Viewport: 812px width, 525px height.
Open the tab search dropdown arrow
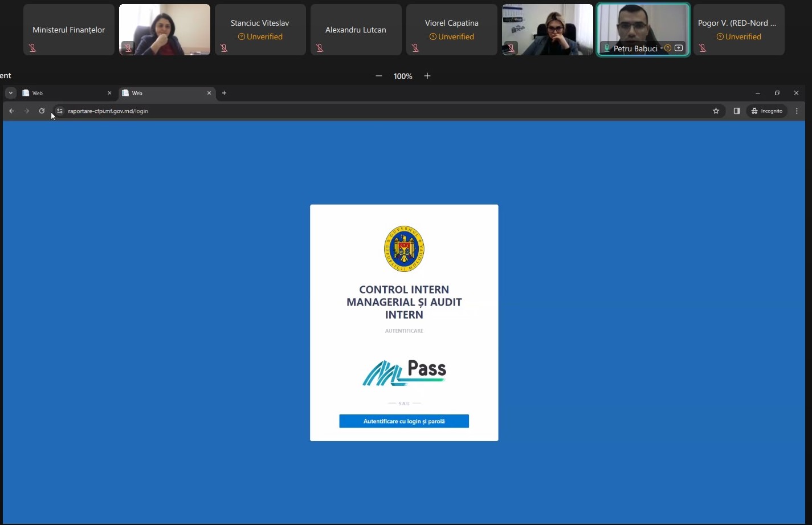(x=11, y=93)
